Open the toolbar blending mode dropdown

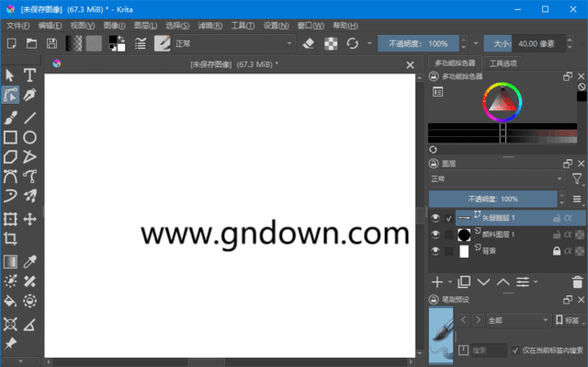(234, 44)
